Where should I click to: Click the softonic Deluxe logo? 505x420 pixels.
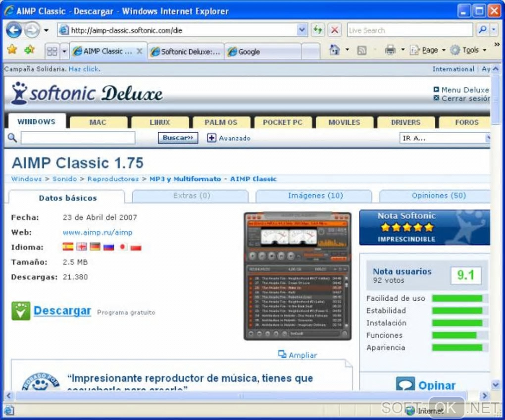87,93
